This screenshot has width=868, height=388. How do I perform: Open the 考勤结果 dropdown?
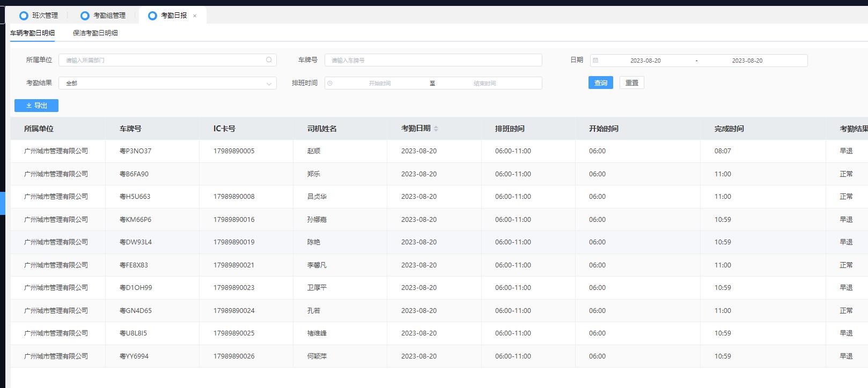167,83
